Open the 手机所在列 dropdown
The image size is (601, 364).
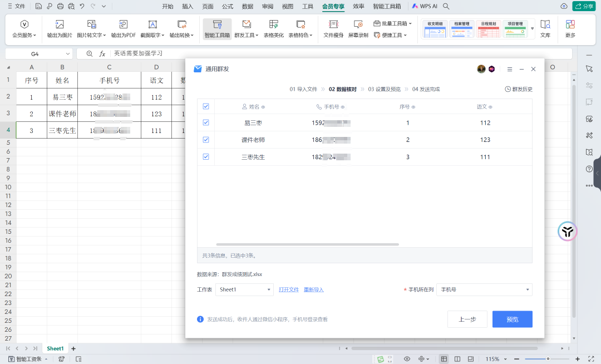click(x=484, y=289)
